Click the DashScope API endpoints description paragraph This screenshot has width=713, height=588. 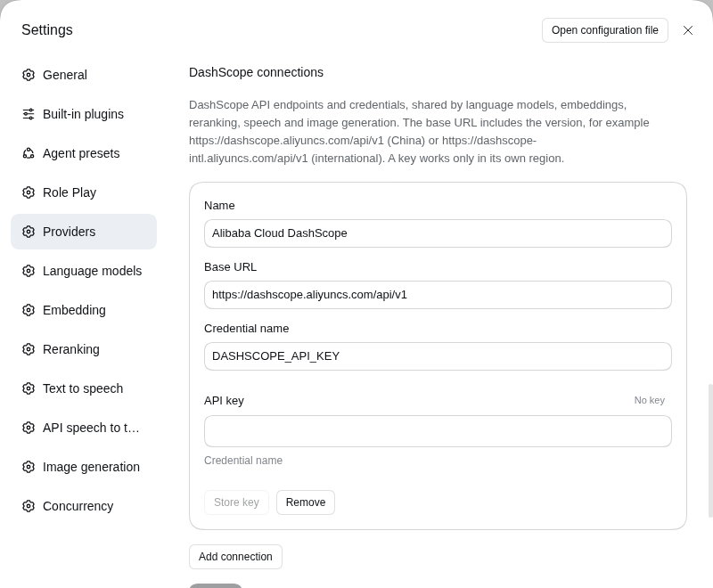(419, 132)
